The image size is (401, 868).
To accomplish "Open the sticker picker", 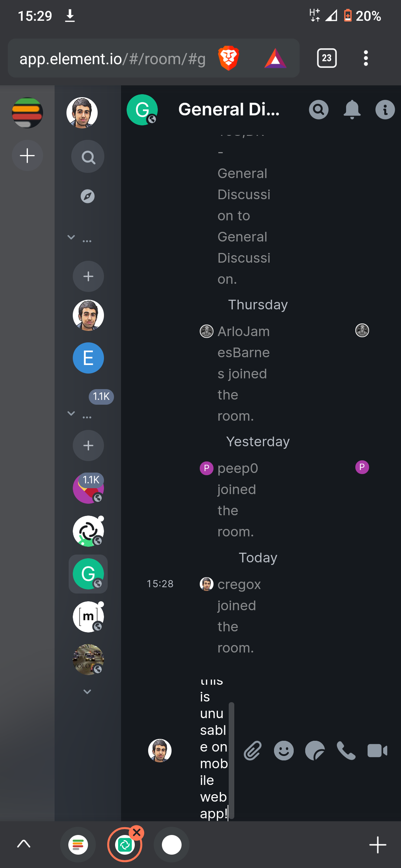I will coord(315,751).
